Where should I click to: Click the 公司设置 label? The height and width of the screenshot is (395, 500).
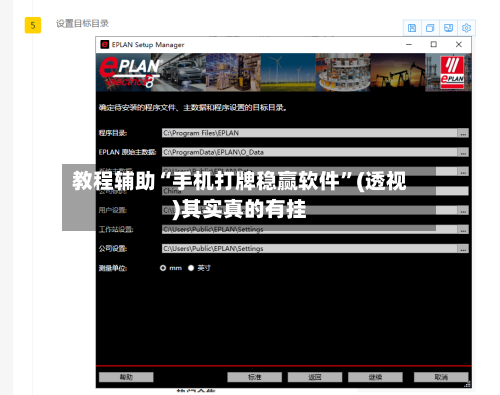113,249
